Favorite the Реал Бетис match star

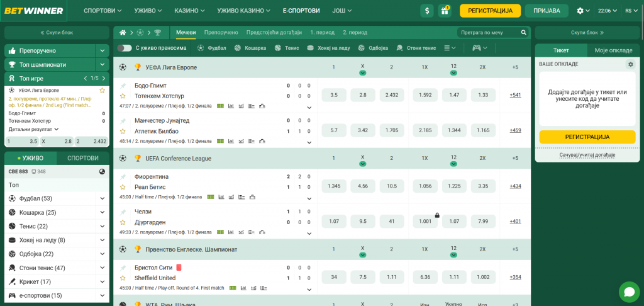tap(123, 187)
